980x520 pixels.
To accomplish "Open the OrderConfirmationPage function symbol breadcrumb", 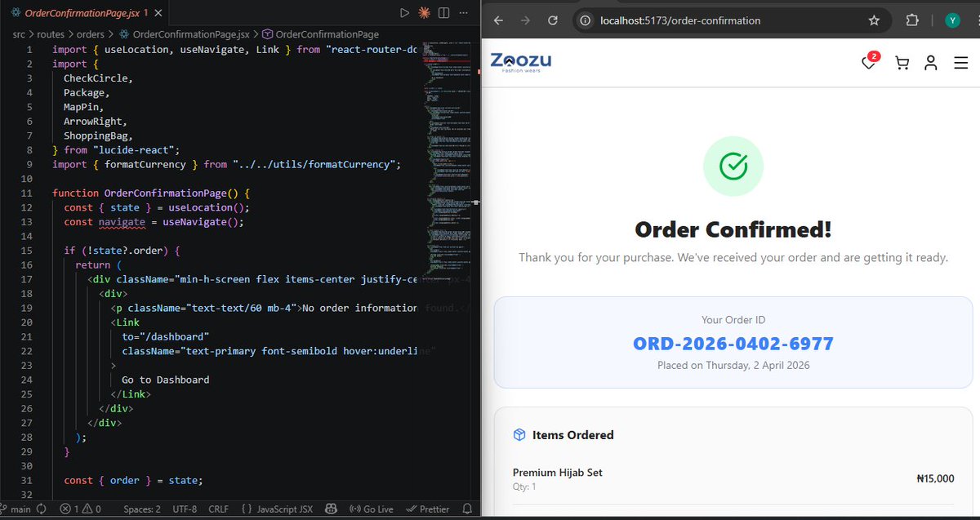I will click(320, 34).
